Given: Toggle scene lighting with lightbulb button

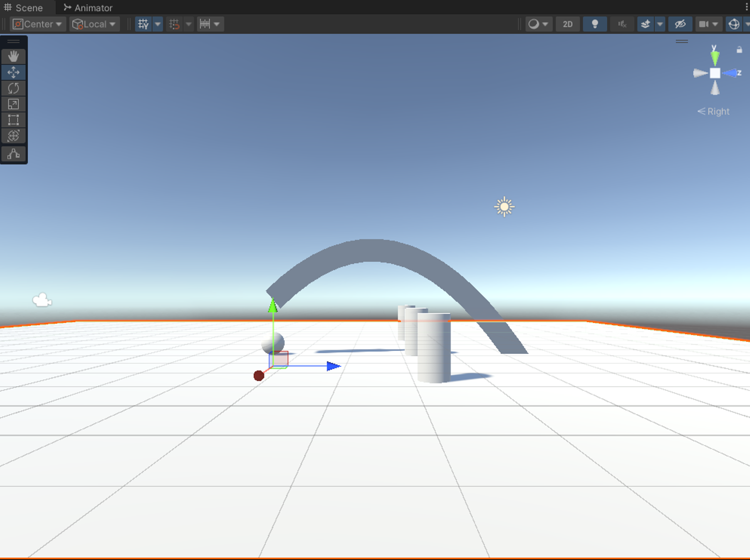Looking at the screenshot, I should pyautogui.click(x=595, y=24).
